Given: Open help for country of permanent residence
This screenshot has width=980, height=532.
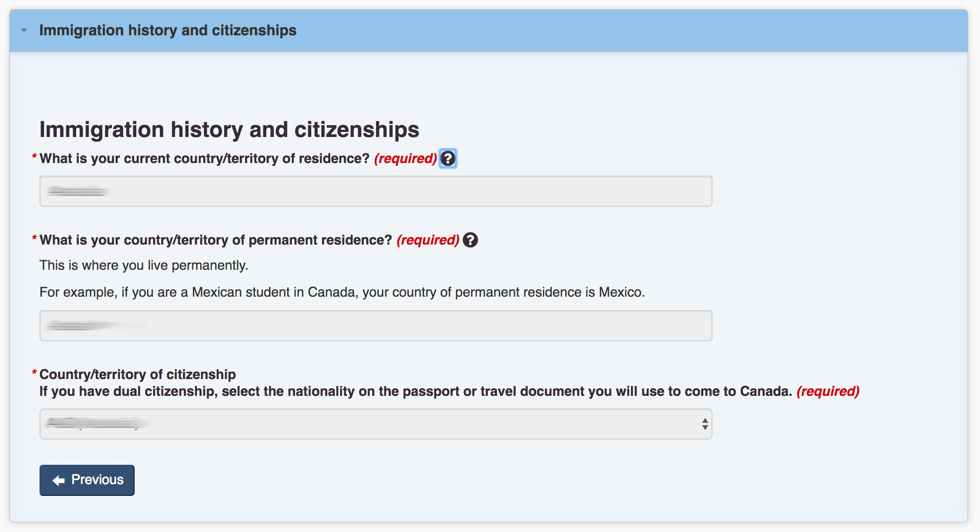Looking at the screenshot, I should click(x=470, y=240).
